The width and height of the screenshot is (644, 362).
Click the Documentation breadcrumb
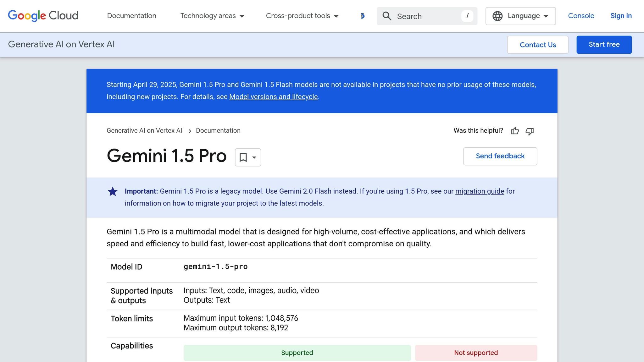point(218,131)
